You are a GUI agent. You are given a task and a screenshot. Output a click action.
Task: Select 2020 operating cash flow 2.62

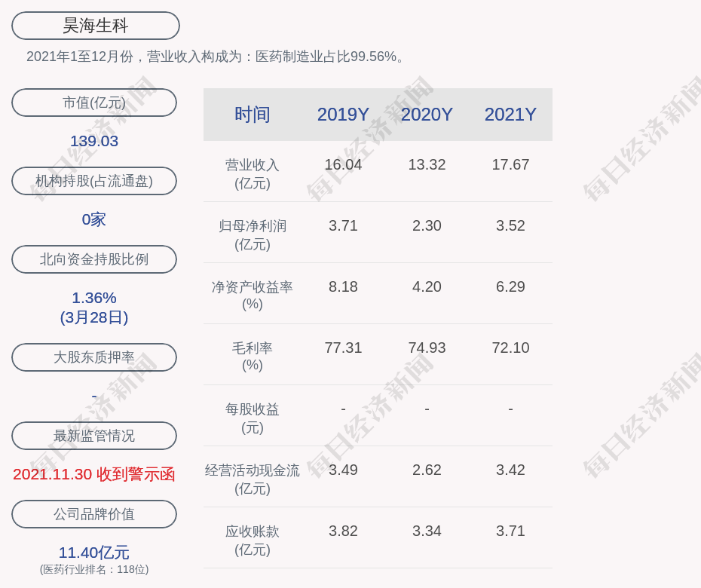(x=427, y=470)
